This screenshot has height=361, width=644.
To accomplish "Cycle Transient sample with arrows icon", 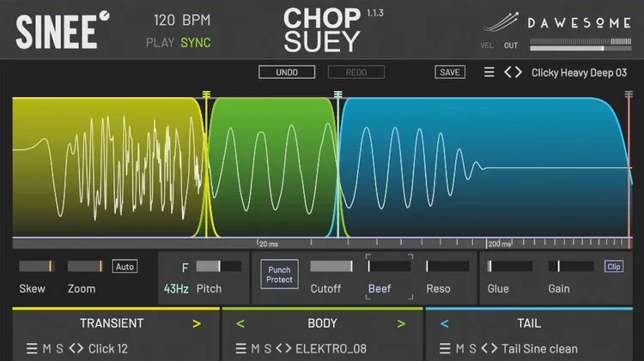I will (76, 348).
